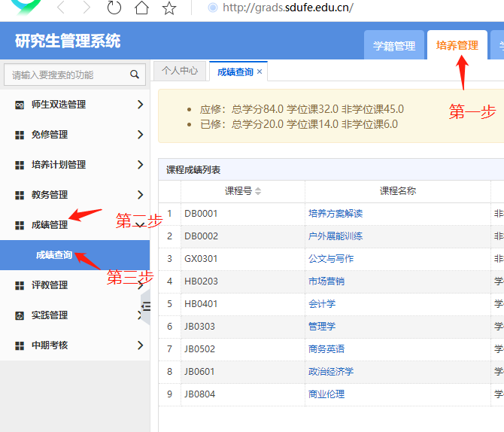This screenshot has width=504, height=432.
Task: Open the 培养方案解读 course link
Action: (335, 214)
